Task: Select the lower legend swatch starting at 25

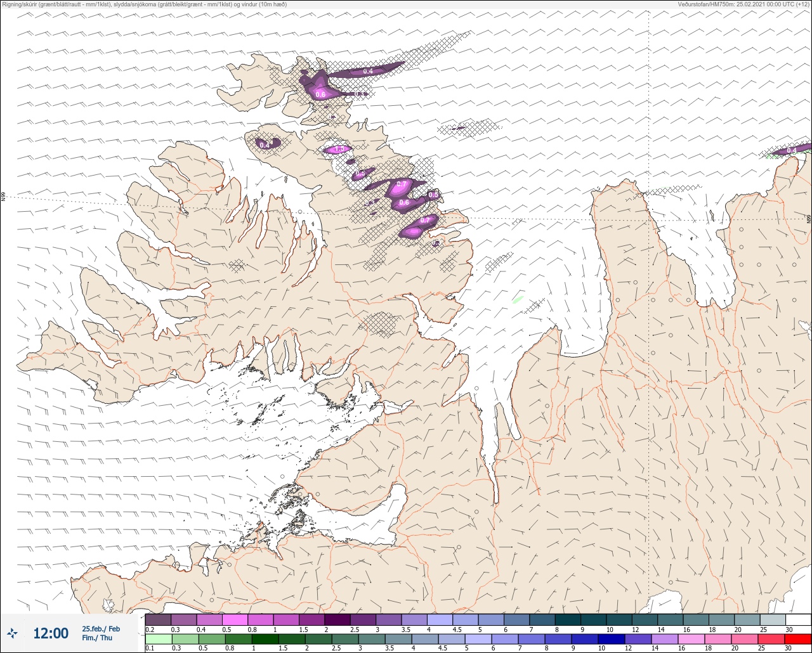Action: click(x=771, y=639)
